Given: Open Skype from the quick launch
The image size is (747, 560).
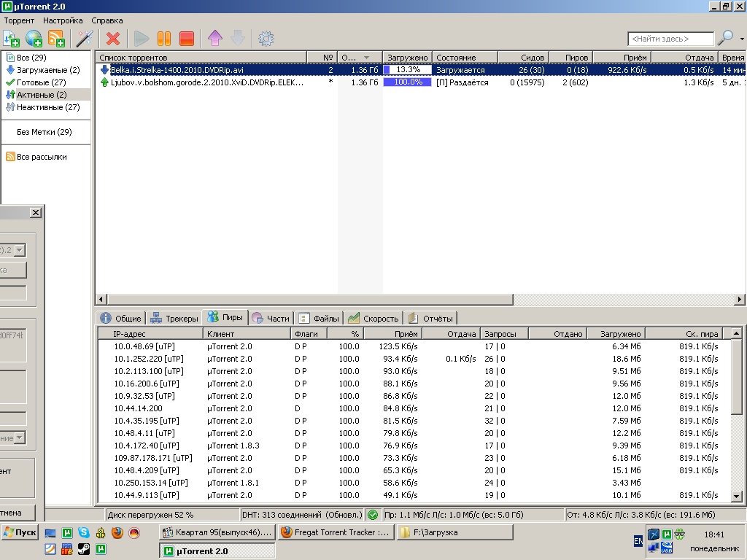Looking at the screenshot, I should coord(84,533).
